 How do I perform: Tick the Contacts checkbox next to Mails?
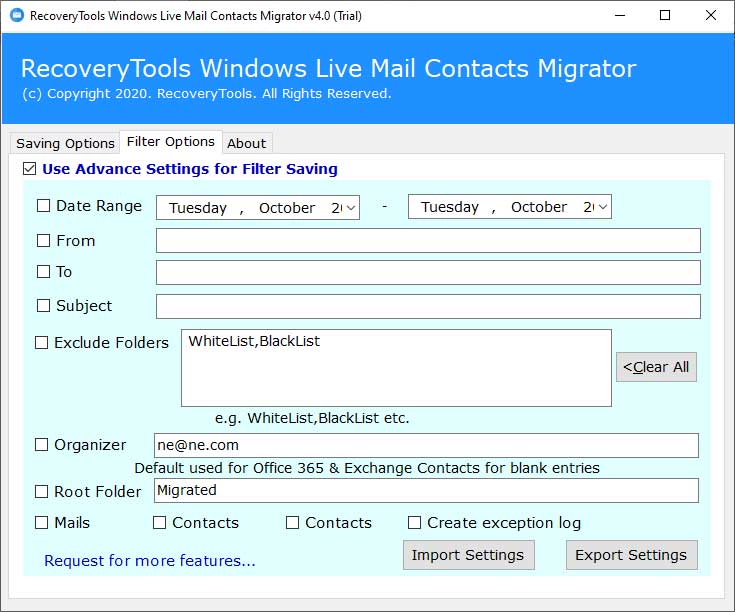coord(160,522)
